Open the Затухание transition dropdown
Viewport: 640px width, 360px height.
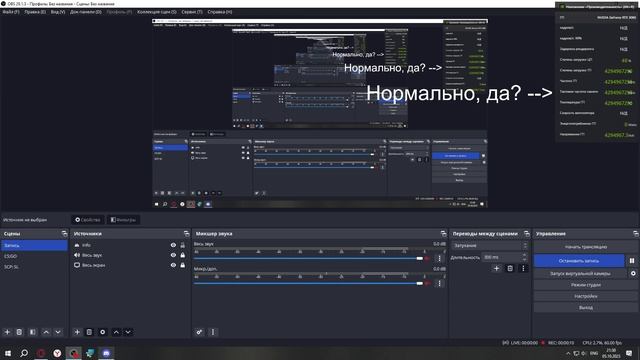pos(490,246)
